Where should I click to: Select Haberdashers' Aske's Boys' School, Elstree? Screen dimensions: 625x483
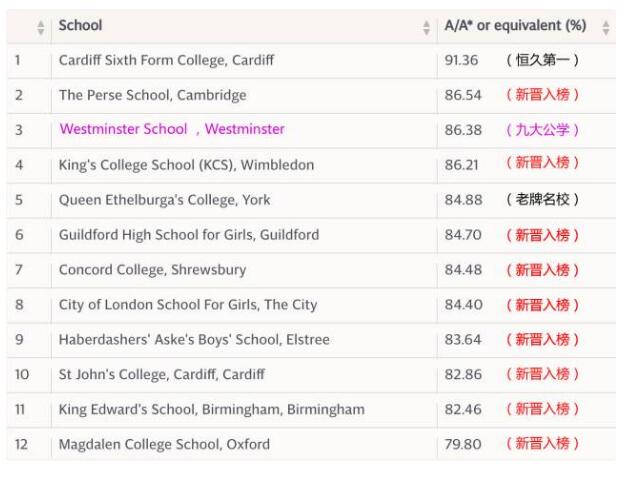point(194,340)
